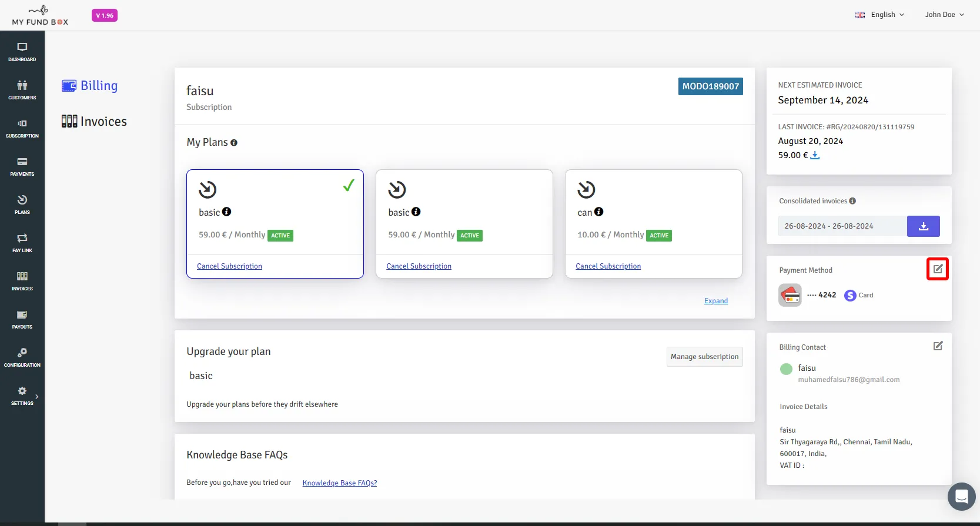Open Configuration in the sidebar
The width and height of the screenshot is (980, 526).
click(22, 357)
